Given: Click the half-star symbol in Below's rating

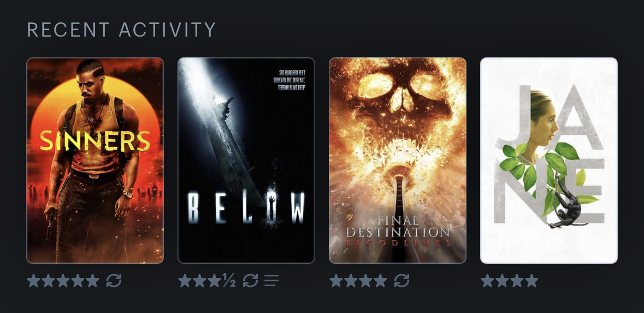Looking at the screenshot, I should (x=229, y=281).
